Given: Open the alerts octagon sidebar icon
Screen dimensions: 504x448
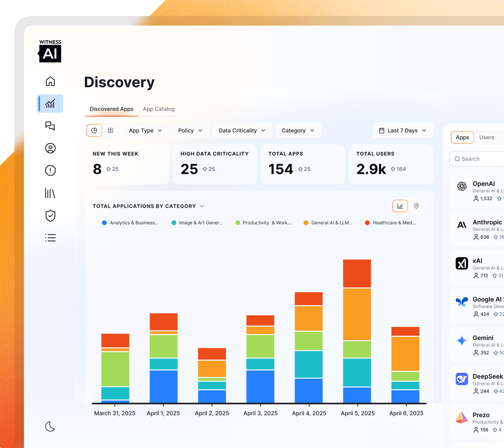Looking at the screenshot, I should click(x=50, y=170).
